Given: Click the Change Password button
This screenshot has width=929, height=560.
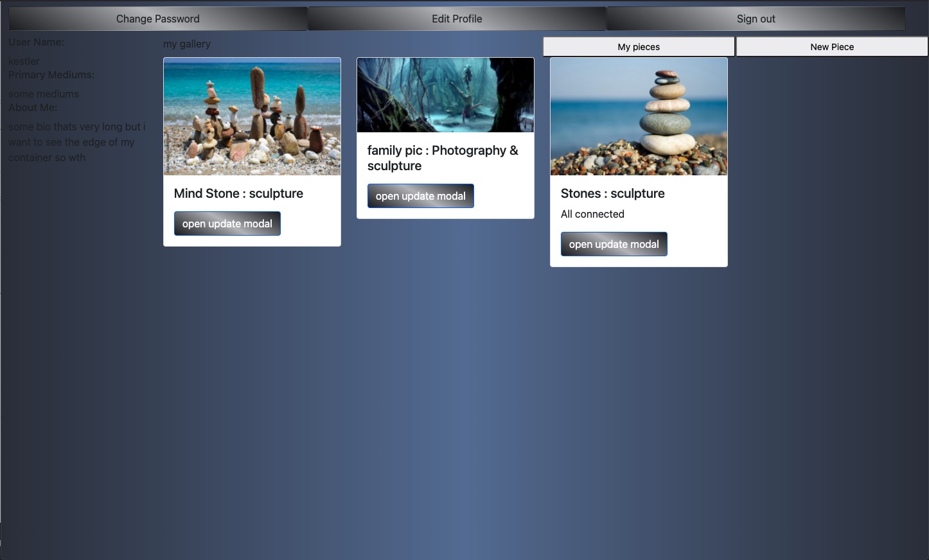Looking at the screenshot, I should [157, 18].
